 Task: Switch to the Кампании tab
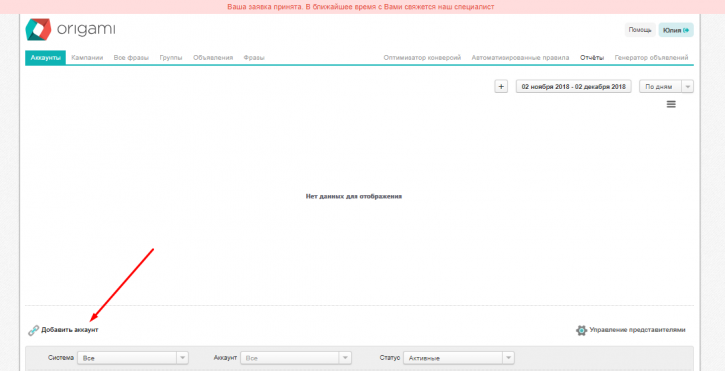87,58
